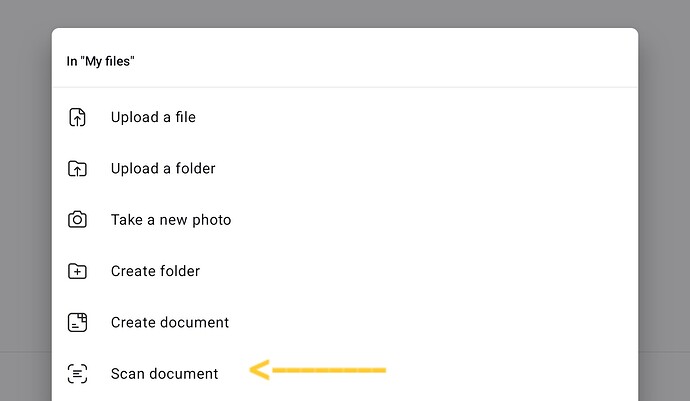The width and height of the screenshot is (690, 401).
Task: Select the "Scan document" text label
Action: click(x=164, y=374)
